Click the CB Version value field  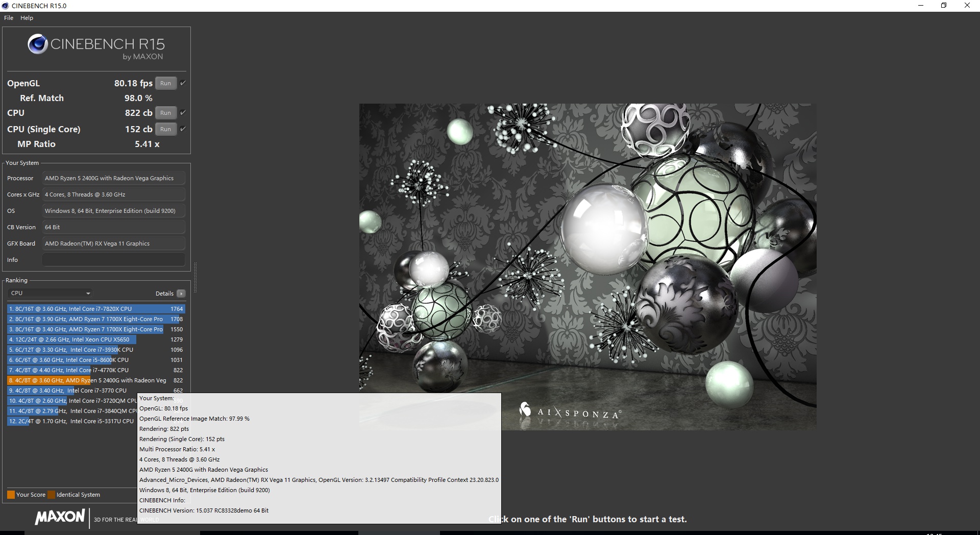tap(113, 227)
